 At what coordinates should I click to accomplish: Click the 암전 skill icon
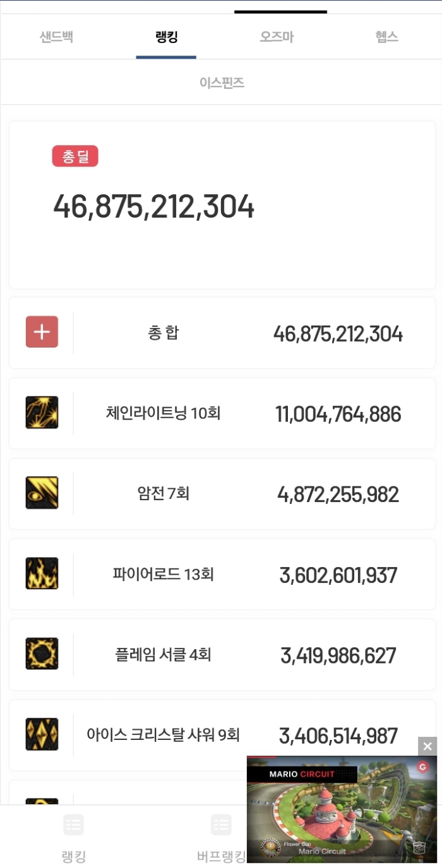coord(42,493)
